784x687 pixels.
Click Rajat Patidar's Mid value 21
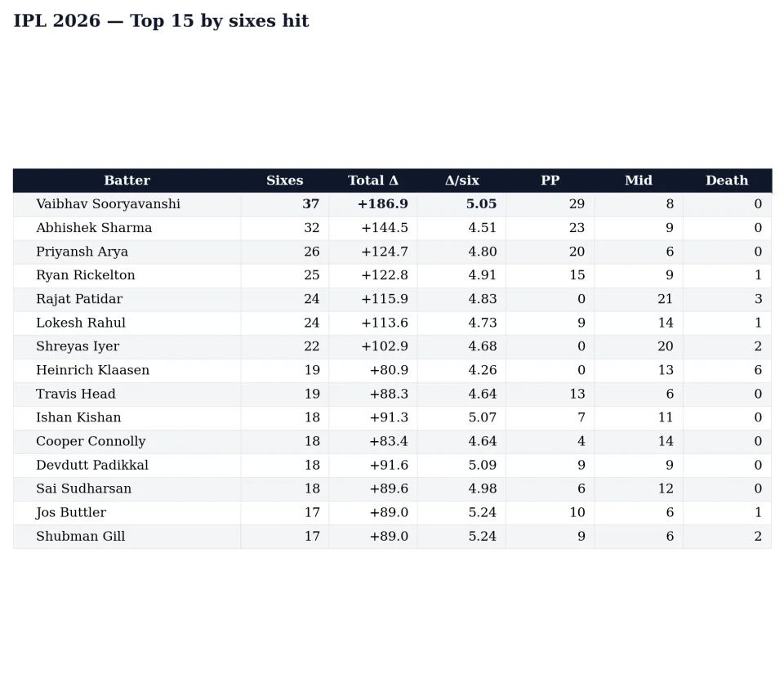665,299
